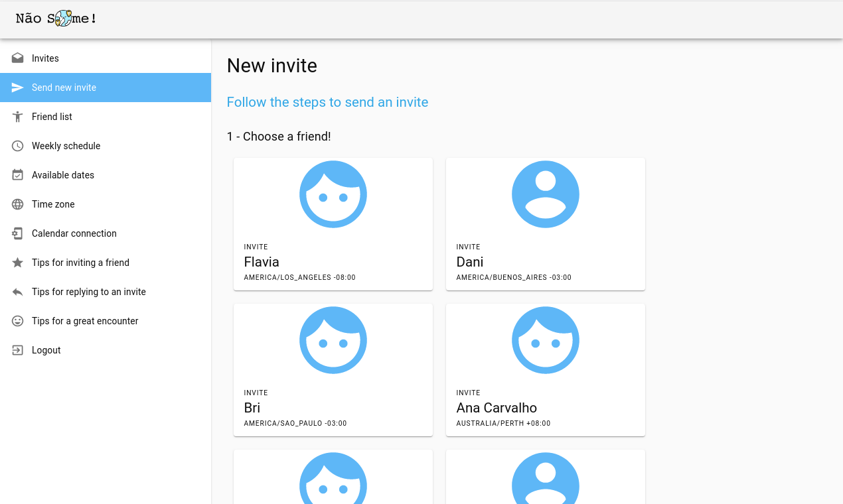Viewport: 843px width, 504px height.
Task: Click AMERICA/BUENOS_AIRES -03:00 on Dani's card
Action: coord(514,278)
